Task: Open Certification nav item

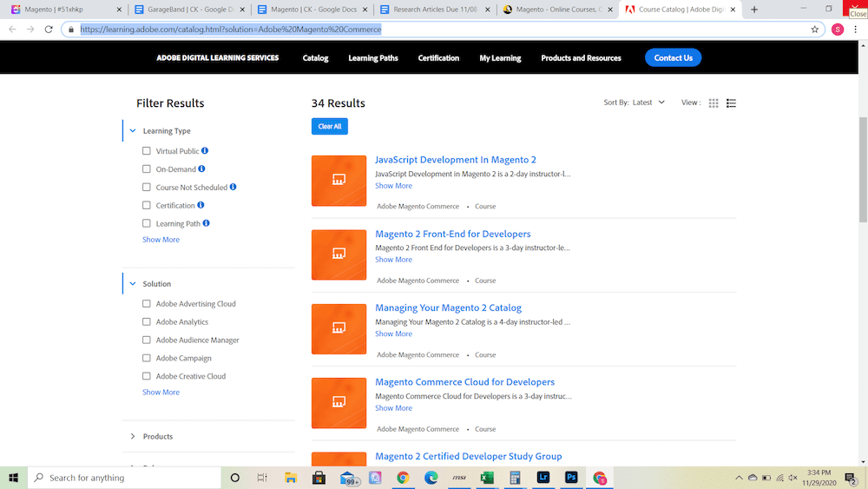Action: point(438,57)
